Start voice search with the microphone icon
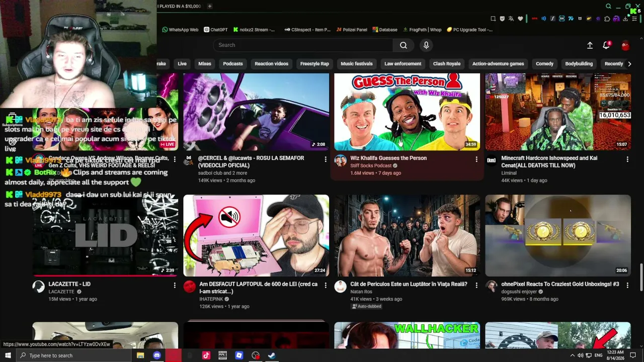The image size is (644, 362). (426, 45)
